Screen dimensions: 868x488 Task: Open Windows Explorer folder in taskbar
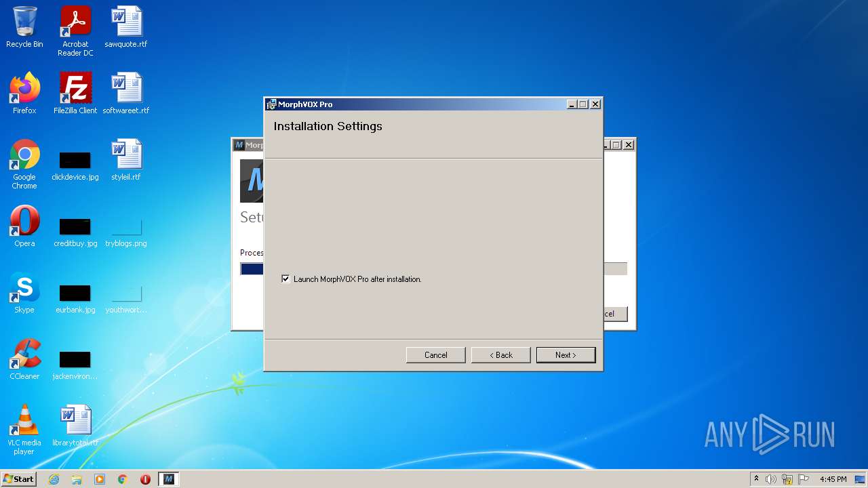[x=77, y=479]
